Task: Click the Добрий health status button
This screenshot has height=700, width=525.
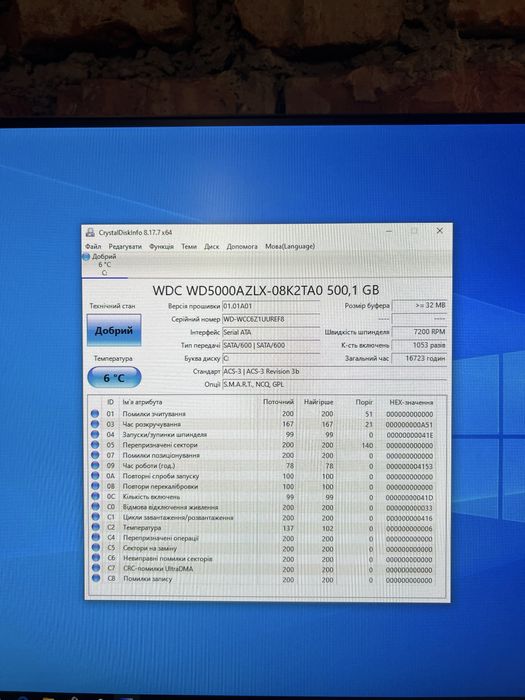Action: 114,330
